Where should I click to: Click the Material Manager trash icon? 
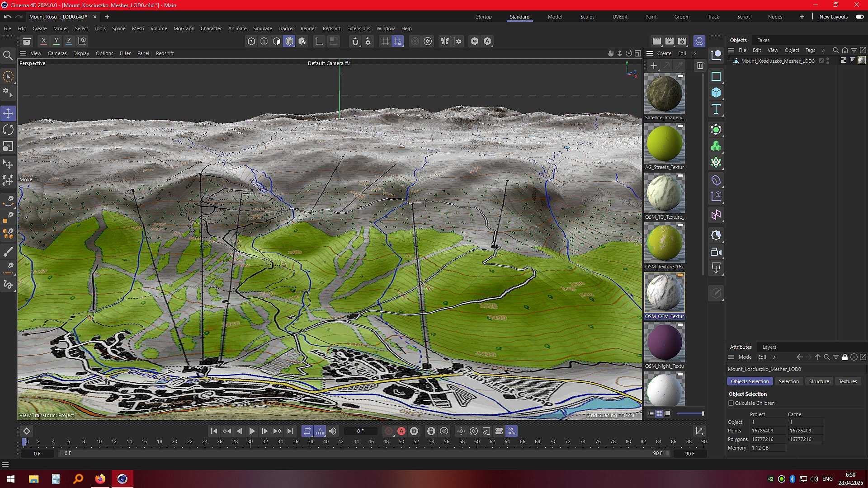click(700, 66)
